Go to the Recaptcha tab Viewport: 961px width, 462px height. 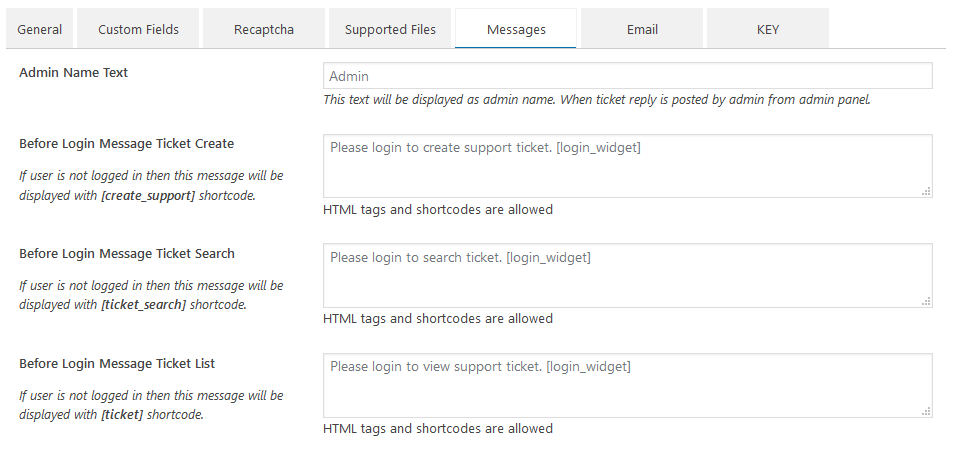[x=264, y=29]
